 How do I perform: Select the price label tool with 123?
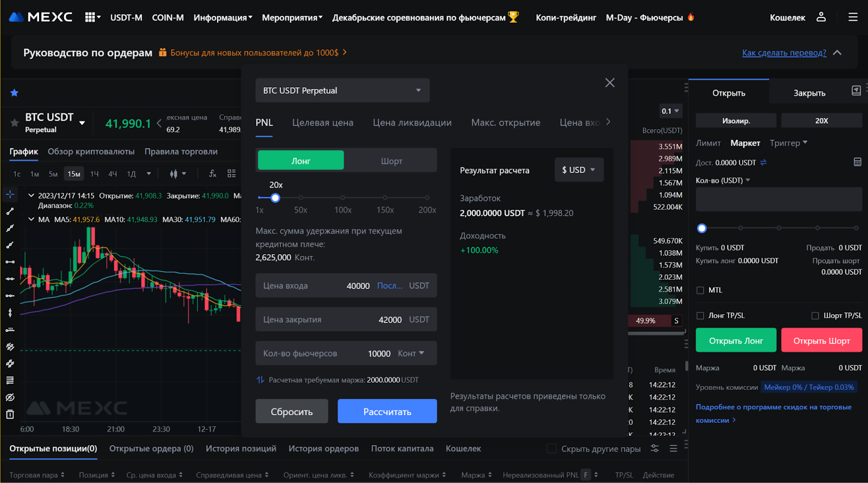point(10,330)
